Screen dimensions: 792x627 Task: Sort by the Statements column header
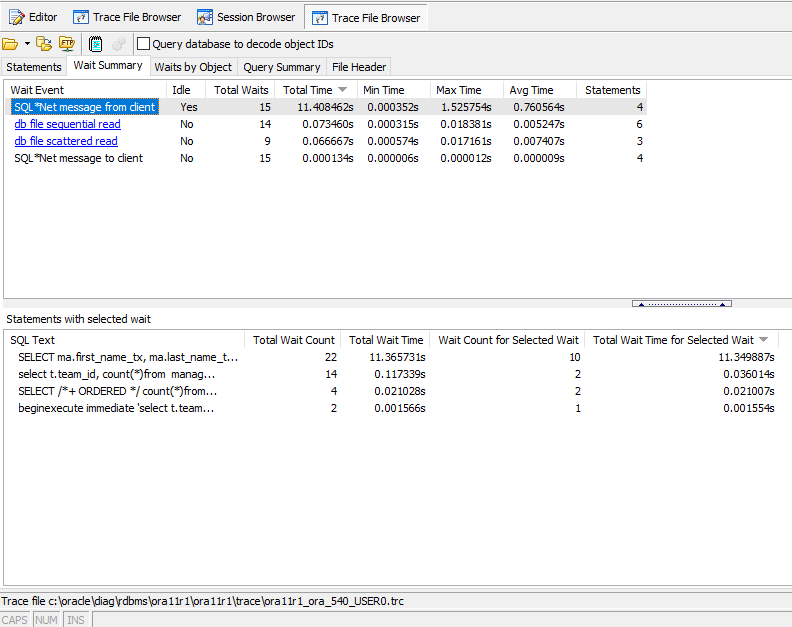pyautogui.click(x=612, y=90)
